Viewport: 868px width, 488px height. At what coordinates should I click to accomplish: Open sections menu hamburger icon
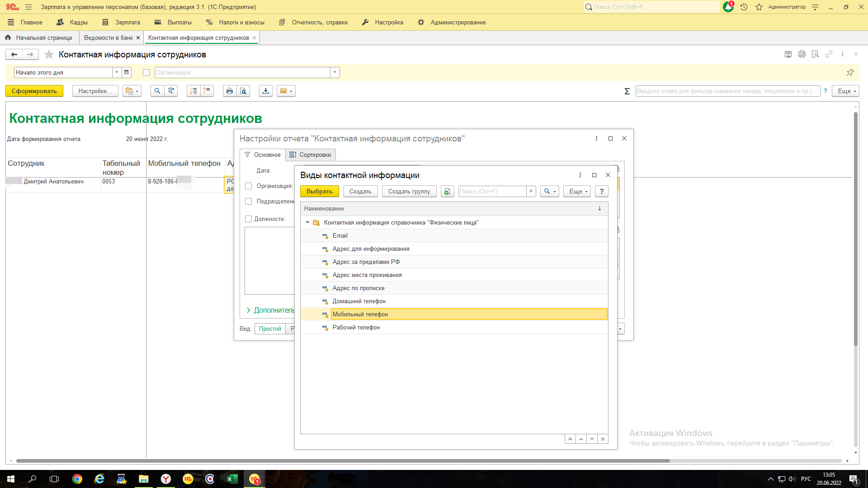(28, 7)
